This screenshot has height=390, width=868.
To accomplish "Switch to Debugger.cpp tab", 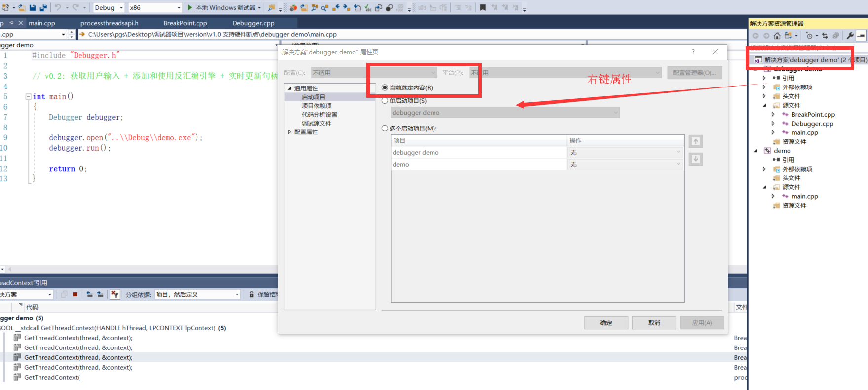I will click(253, 23).
